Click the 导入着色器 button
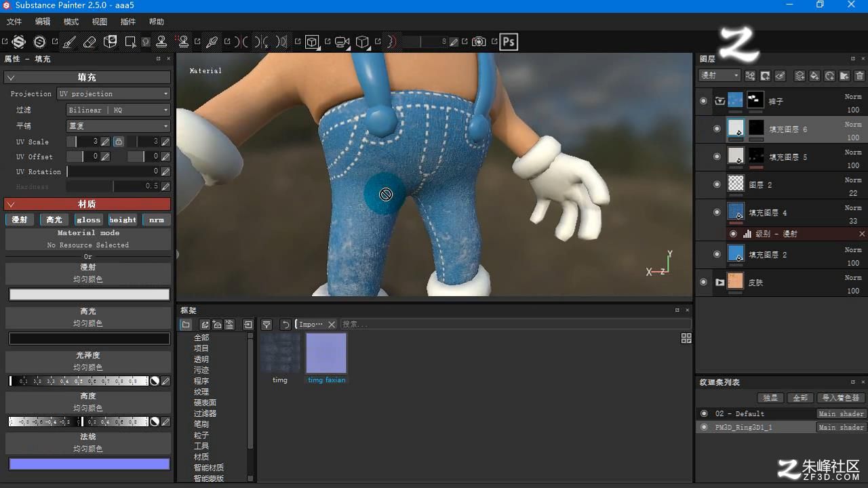Image resolution: width=868 pixels, height=488 pixels. tap(840, 398)
